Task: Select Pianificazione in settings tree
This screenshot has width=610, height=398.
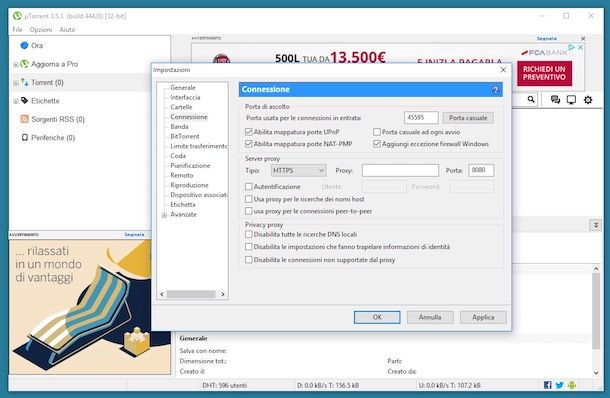Action: click(190, 165)
